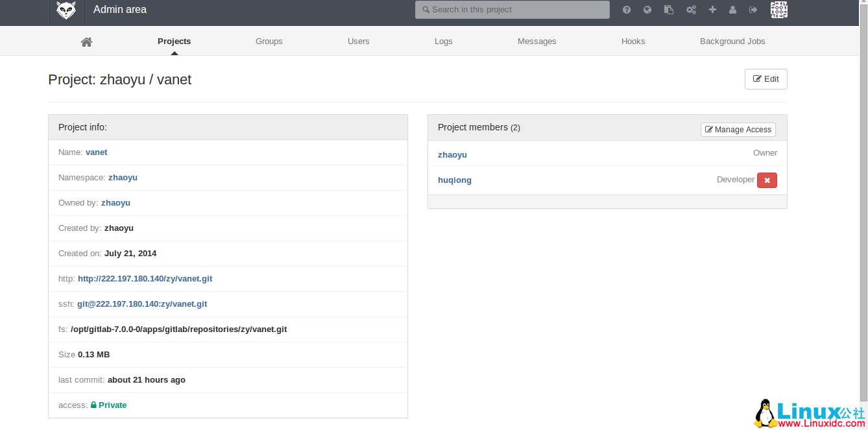Viewport: 868px width, 430px height.
Task: Sign out using the logout icon
Action: (753, 10)
